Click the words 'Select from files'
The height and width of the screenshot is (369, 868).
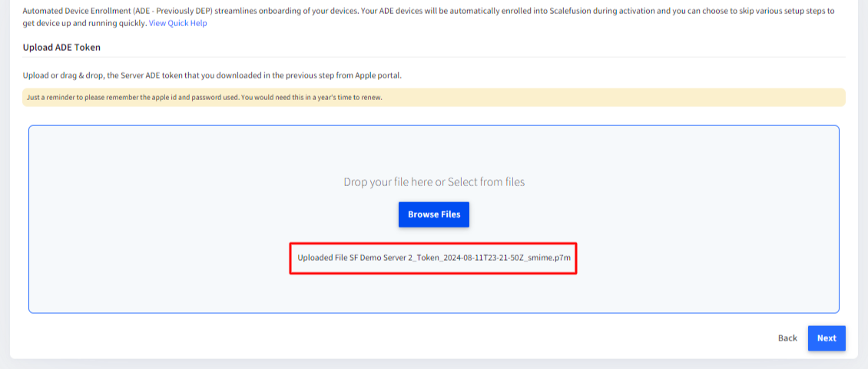coord(486,181)
